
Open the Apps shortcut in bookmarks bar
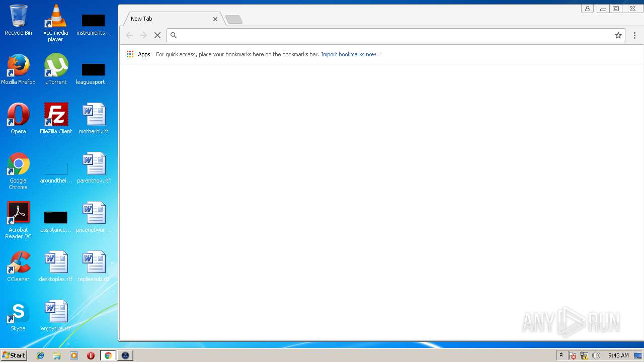coord(138,54)
